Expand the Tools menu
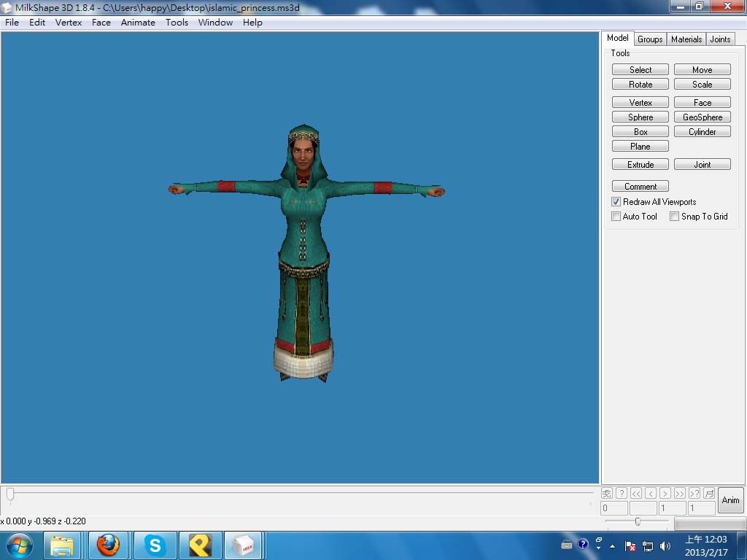 [177, 23]
